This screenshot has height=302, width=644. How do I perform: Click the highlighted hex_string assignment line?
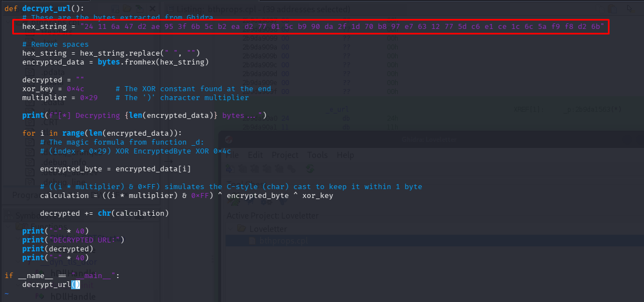point(312,27)
